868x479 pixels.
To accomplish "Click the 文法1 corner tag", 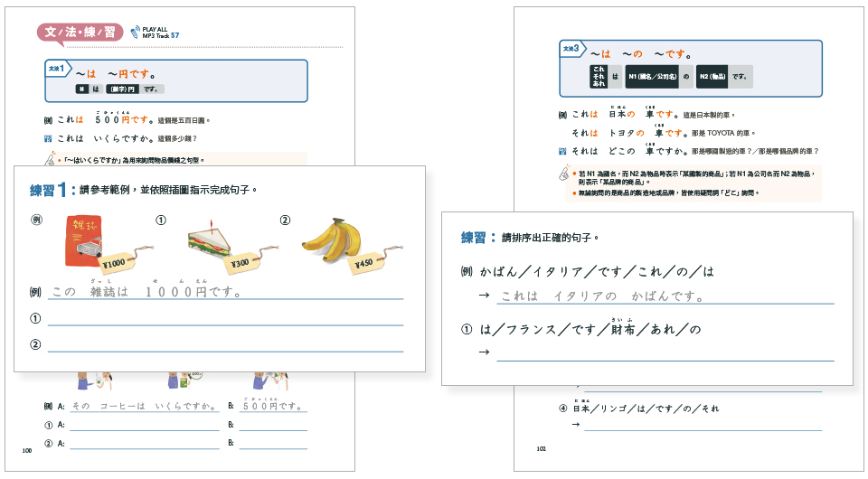I will click(x=57, y=68).
